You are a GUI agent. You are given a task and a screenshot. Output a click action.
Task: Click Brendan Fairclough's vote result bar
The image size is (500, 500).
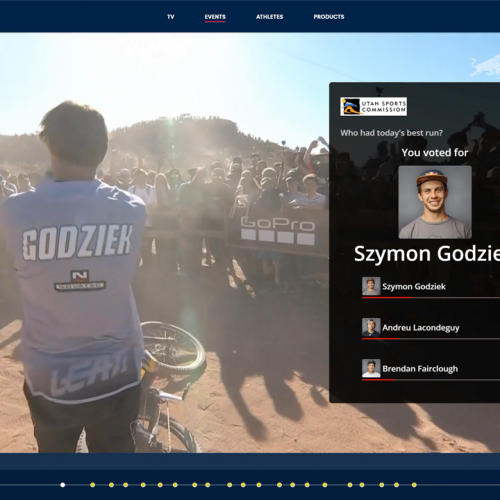coord(431,380)
